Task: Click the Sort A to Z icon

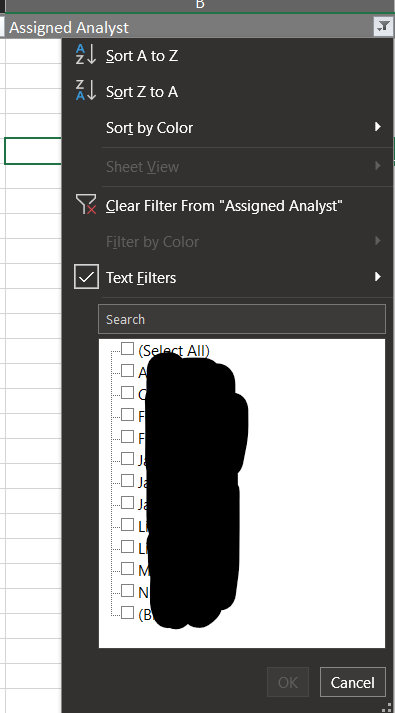Action: pyautogui.click(x=86, y=55)
